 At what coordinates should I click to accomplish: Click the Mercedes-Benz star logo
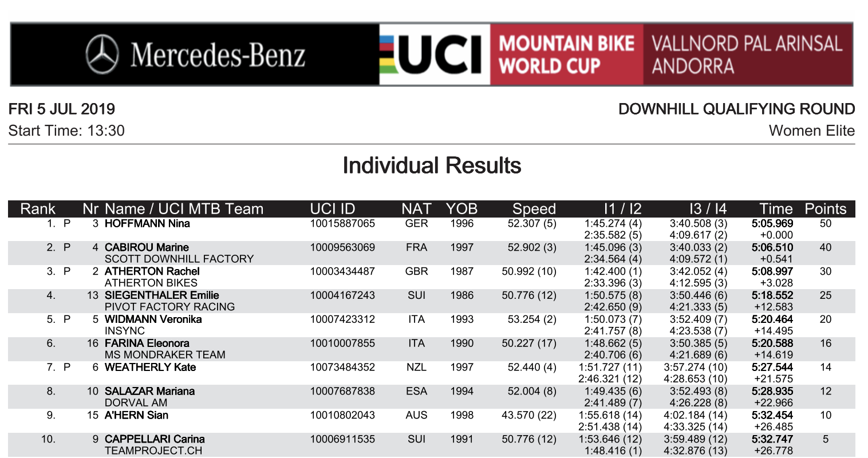click(102, 55)
